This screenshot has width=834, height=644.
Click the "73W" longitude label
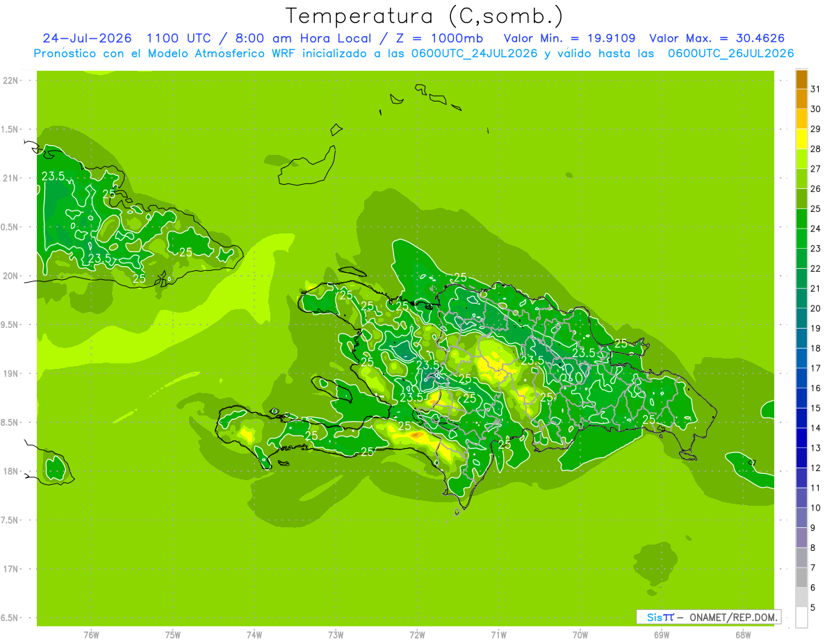(x=336, y=634)
